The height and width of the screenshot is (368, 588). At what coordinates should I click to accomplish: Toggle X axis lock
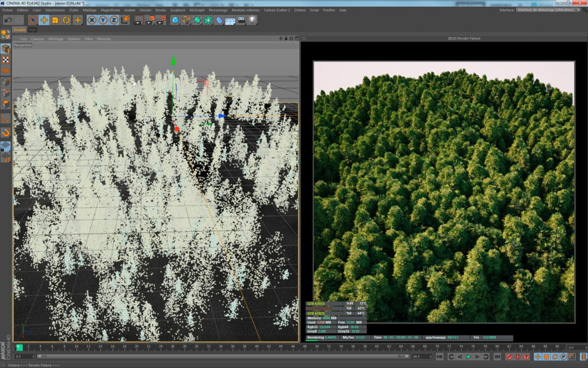pos(92,20)
